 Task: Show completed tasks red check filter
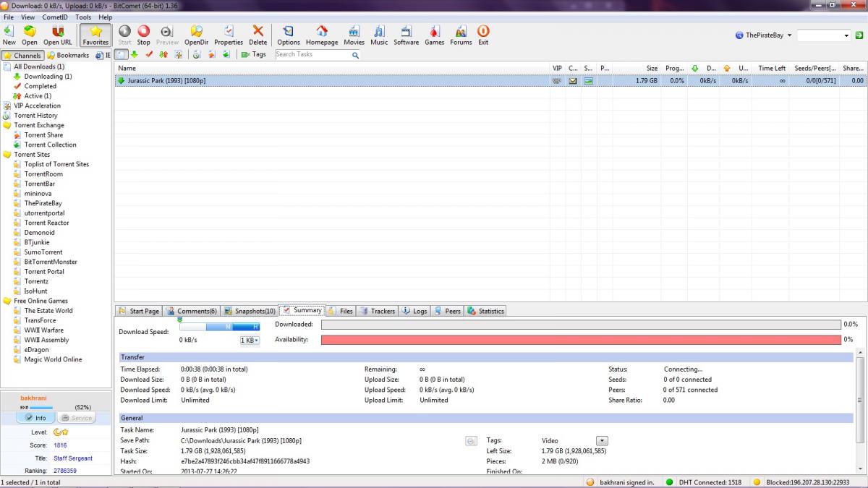(149, 54)
